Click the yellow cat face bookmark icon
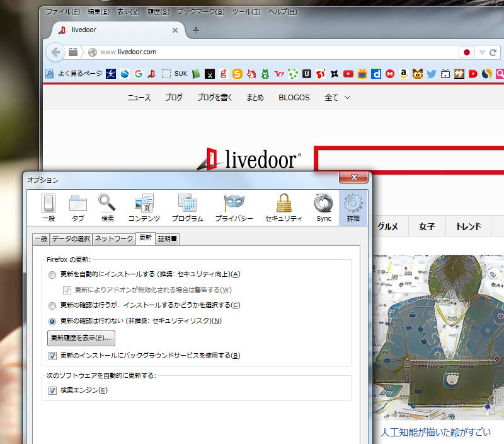Viewport: 504px width, 444px height. pyautogui.click(x=418, y=74)
